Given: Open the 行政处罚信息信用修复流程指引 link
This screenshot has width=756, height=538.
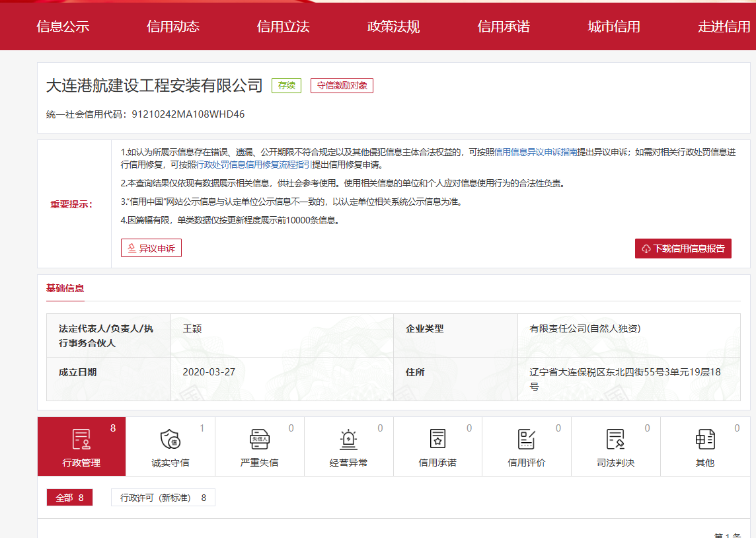Looking at the screenshot, I should [254, 165].
